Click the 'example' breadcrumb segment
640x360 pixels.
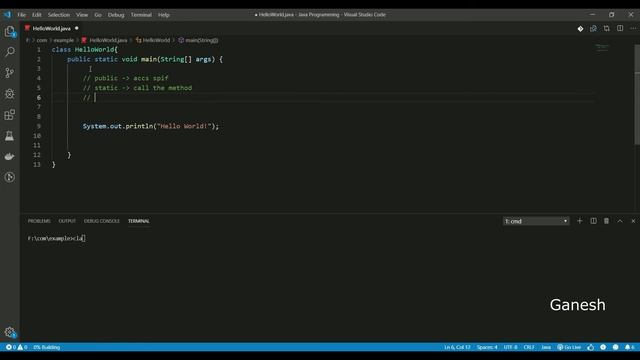[x=64, y=40]
